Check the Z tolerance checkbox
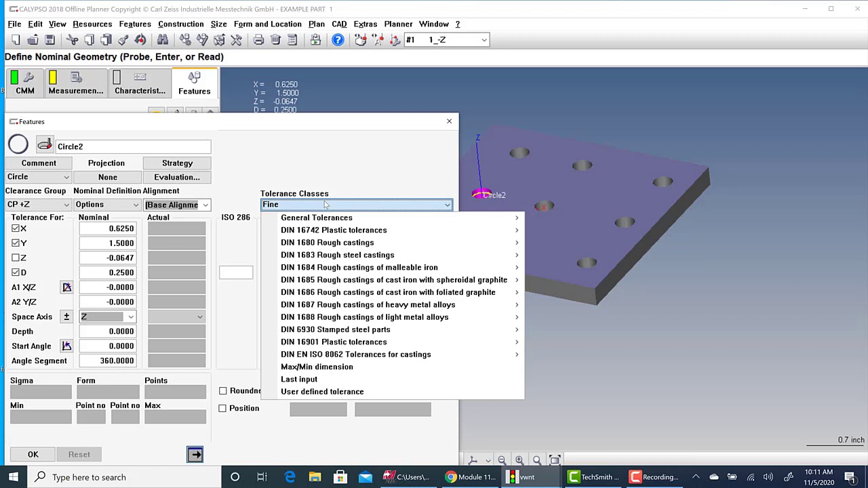868x488 pixels. [x=16, y=258]
